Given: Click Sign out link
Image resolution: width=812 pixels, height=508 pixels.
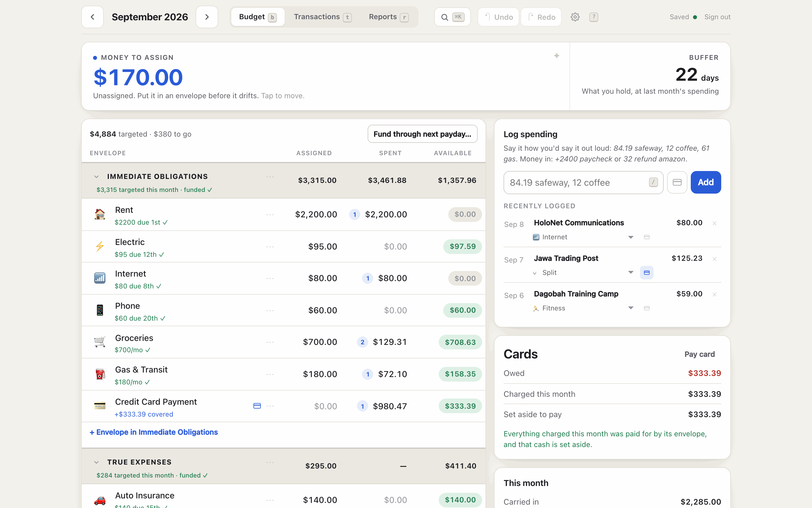Looking at the screenshot, I should tap(717, 17).
